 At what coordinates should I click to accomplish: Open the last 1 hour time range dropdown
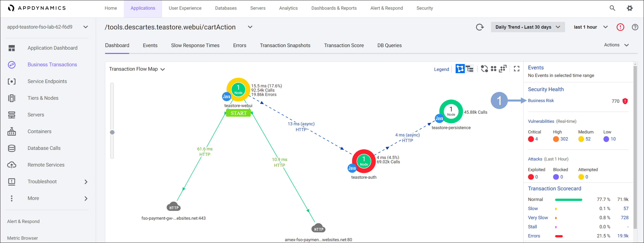coord(590,27)
